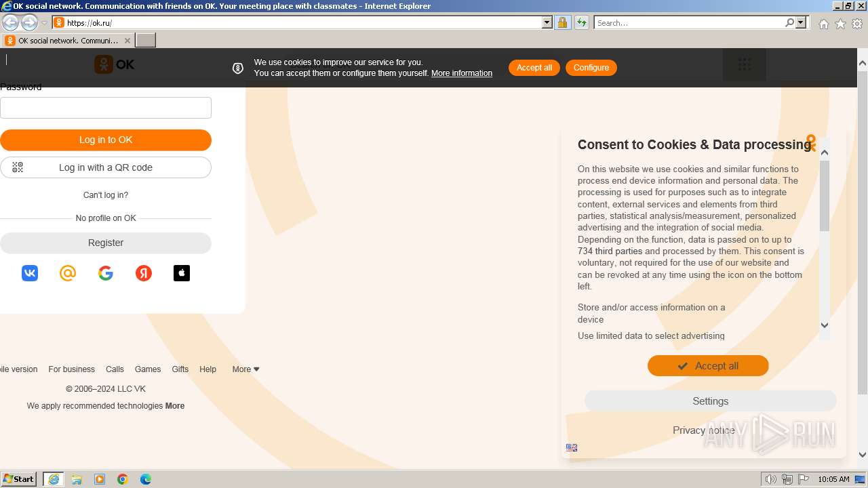Open the File Explorer taskbar icon
868x488 pixels.
point(77,479)
